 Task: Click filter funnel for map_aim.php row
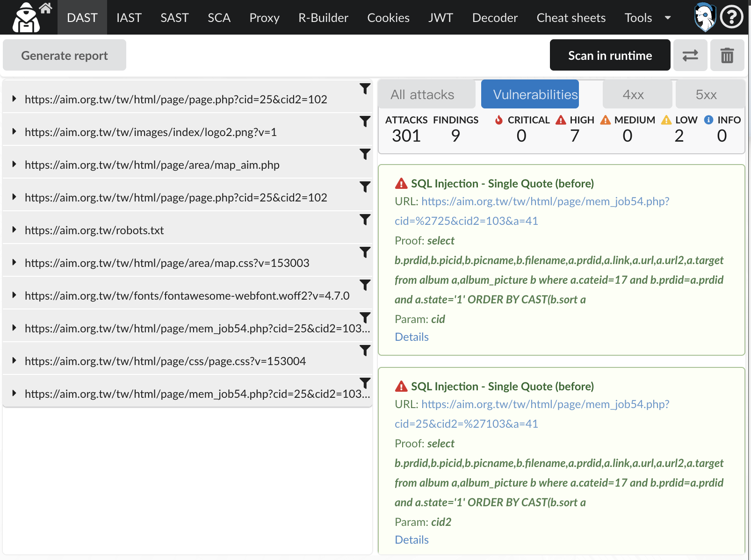(365, 154)
